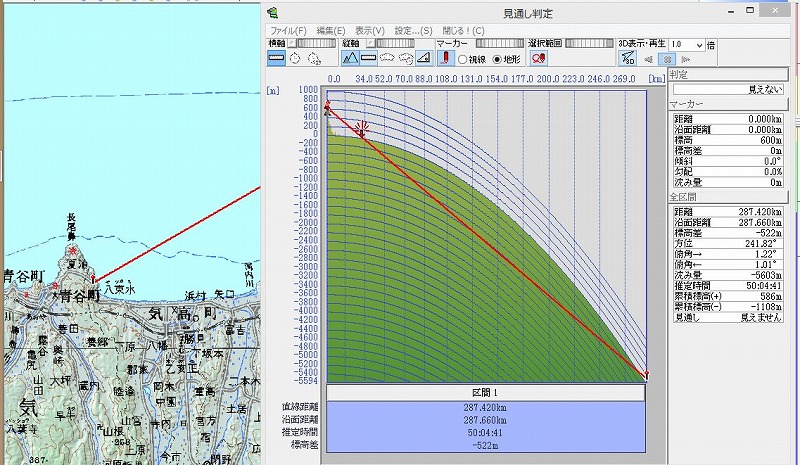
Task: Click the -522m cell in the 区間 table
Action: point(485,445)
